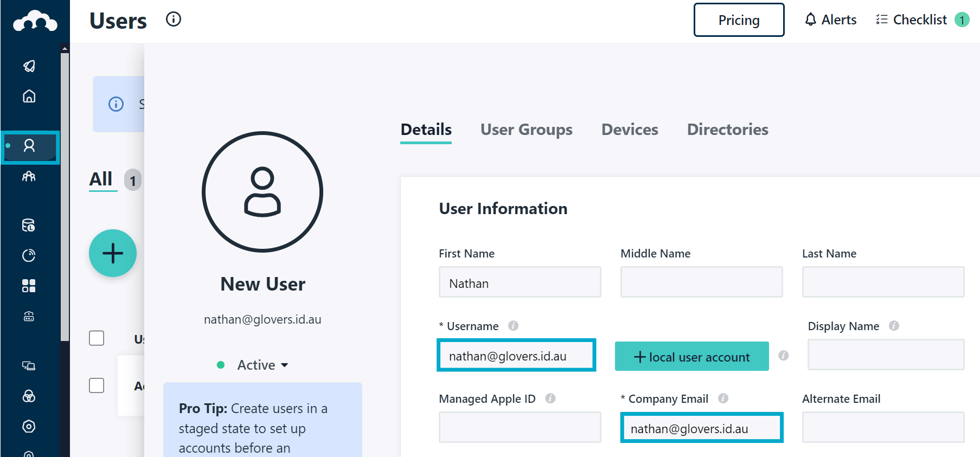Click the Pricing button
The image size is (980, 457).
739,20
